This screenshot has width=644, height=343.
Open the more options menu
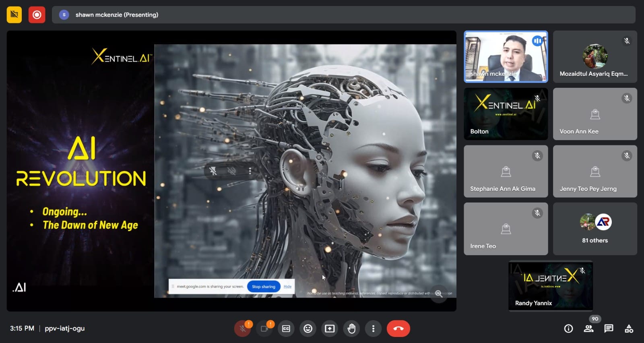pyautogui.click(x=373, y=329)
